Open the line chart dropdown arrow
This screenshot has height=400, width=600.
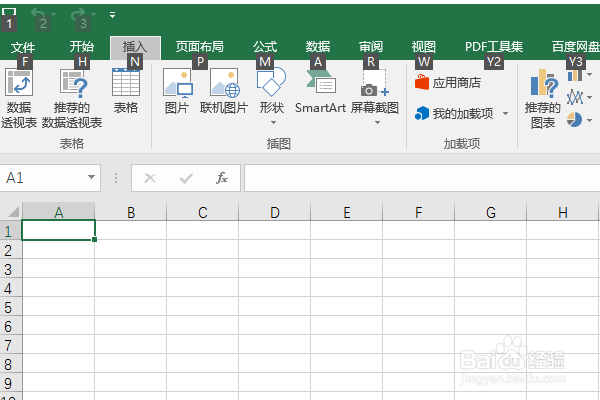click(x=589, y=97)
